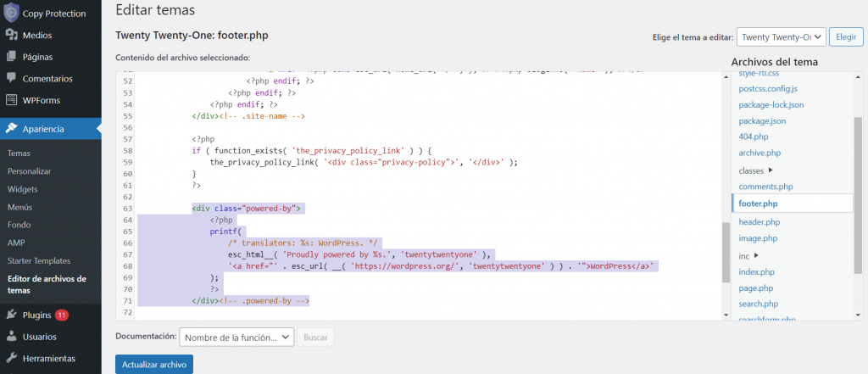Viewport: 868px width, 374px height.
Task: Click the Elegir button
Action: point(845,37)
